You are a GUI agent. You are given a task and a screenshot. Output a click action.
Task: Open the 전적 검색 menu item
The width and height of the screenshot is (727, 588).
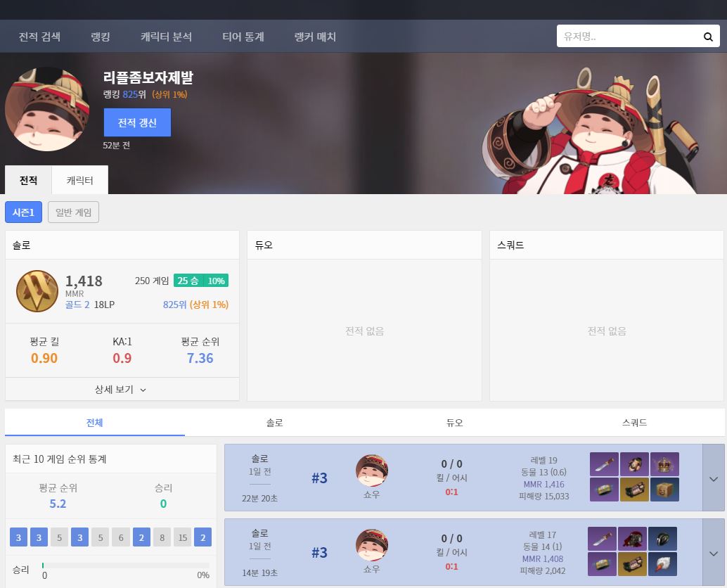(39, 37)
